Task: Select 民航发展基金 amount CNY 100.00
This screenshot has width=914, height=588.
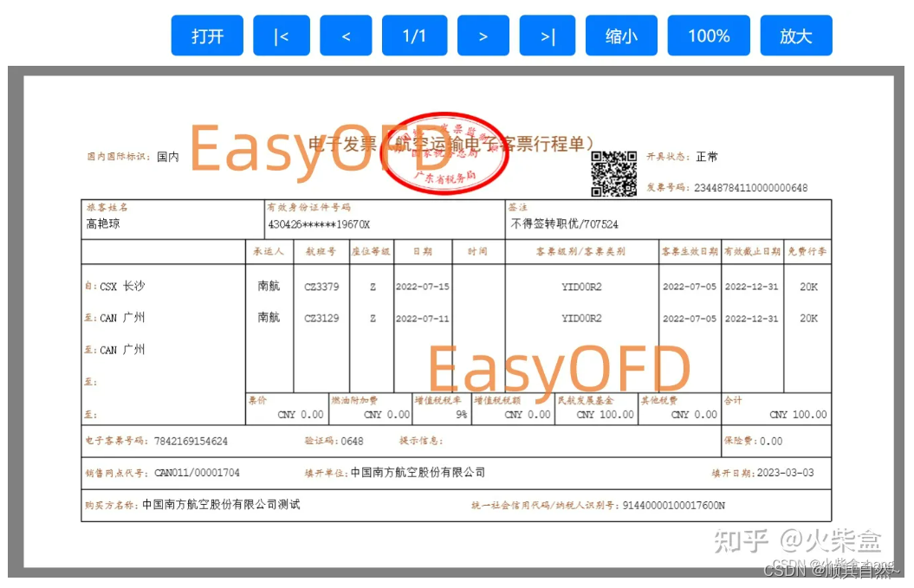Action: coord(605,414)
